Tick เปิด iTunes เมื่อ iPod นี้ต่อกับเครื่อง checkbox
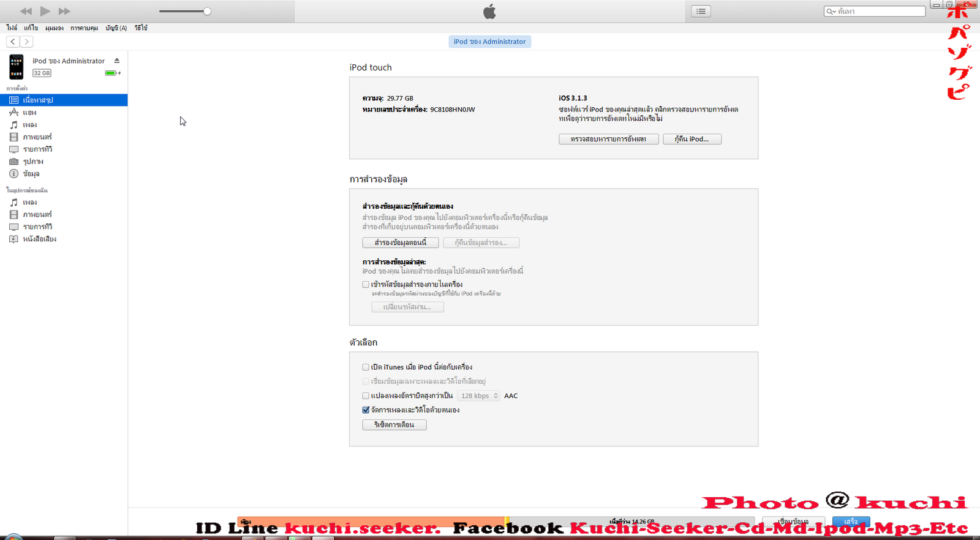Screen dimensions: 980x540 click(366, 367)
